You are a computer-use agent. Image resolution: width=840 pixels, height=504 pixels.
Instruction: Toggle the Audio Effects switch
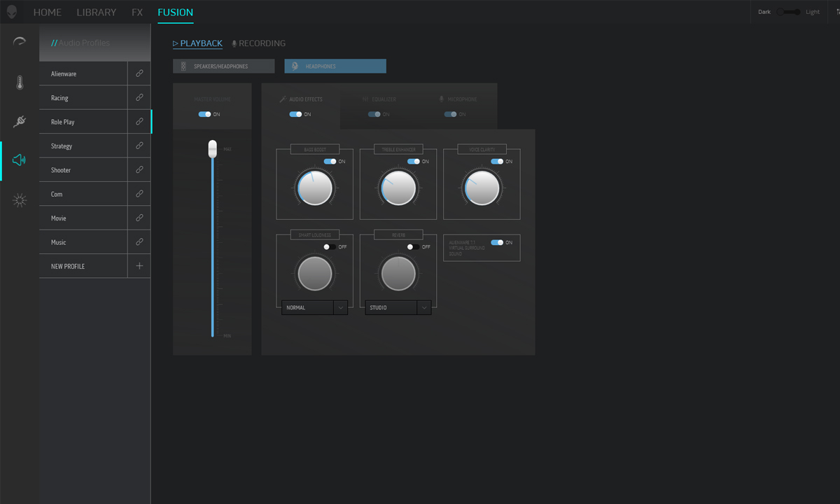click(295, 114)
